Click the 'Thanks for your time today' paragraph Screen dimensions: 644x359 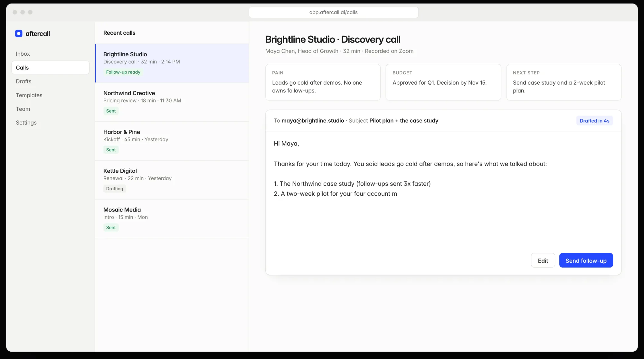point(410,164)
